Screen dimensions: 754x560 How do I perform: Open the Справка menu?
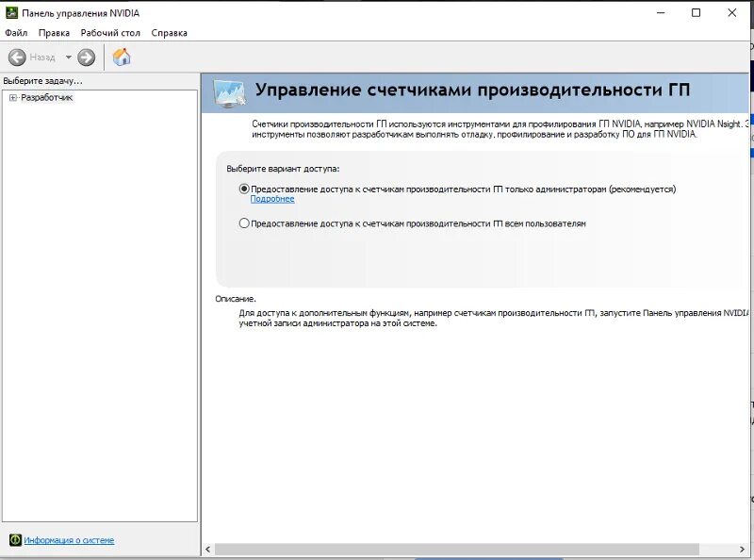coord(169,33)
